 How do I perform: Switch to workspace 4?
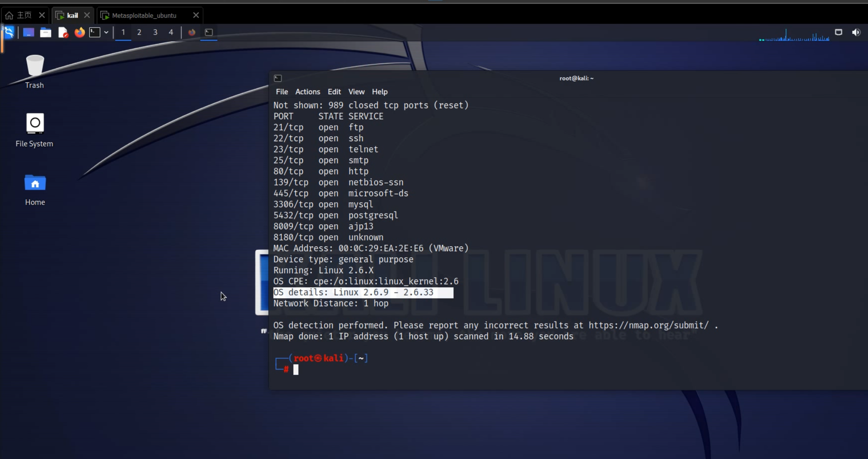171,32
